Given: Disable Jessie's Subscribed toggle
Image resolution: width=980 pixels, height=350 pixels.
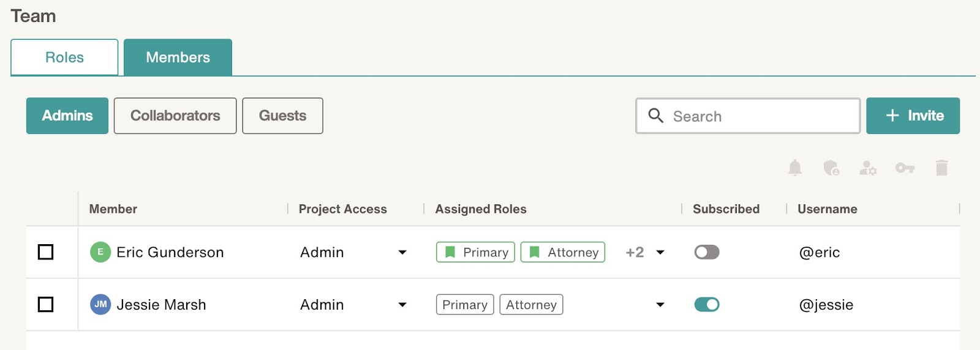Looking at the screenshot, I should tap(707, 305).
